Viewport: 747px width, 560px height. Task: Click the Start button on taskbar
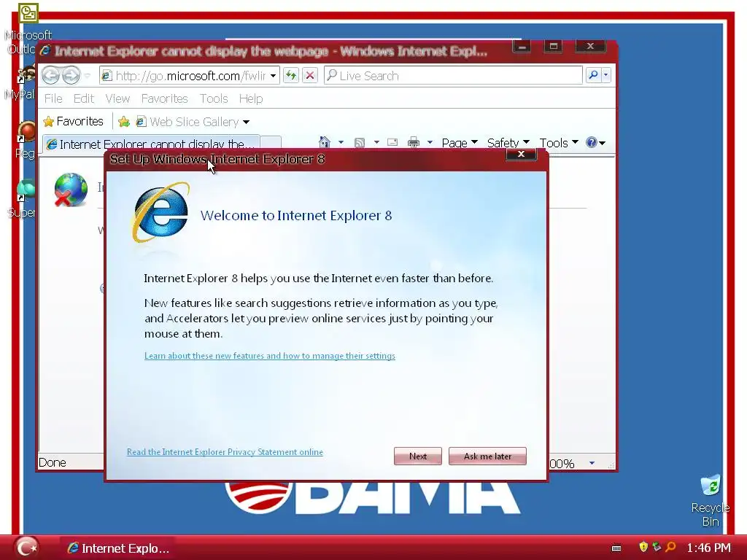(x=26, y=547)
